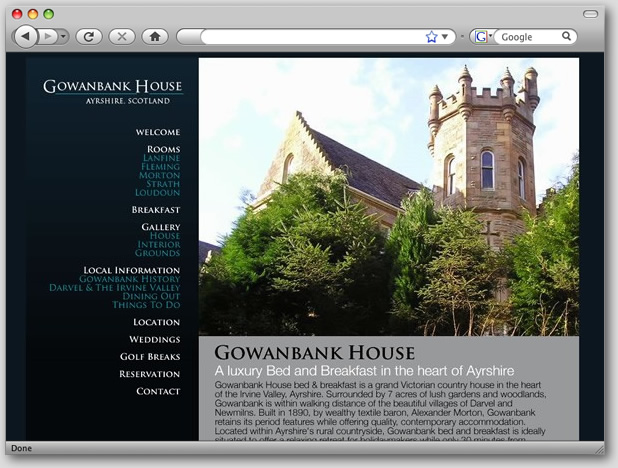Click the Reservation navigation link
Viewport: 618px width, 468px height.
tap(149, 374)
